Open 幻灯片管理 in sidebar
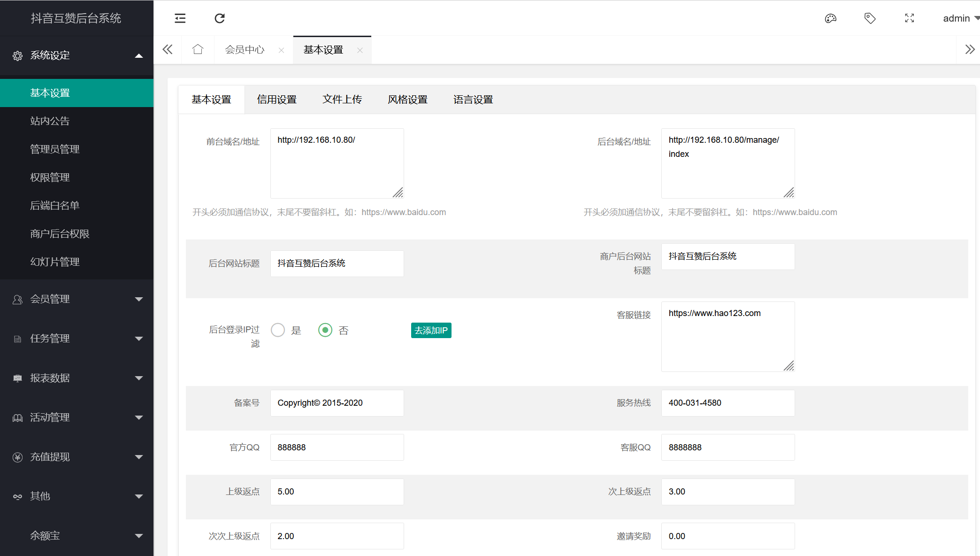 [x=77, y=262]
